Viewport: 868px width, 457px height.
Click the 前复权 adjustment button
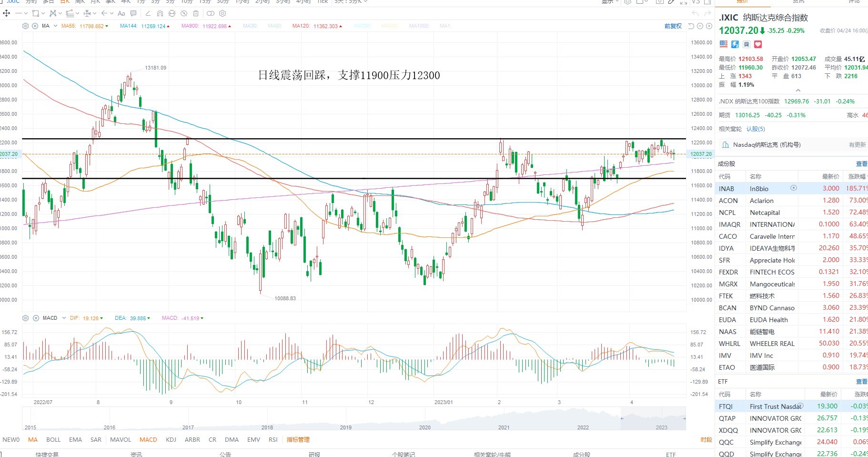coord(673,26)
